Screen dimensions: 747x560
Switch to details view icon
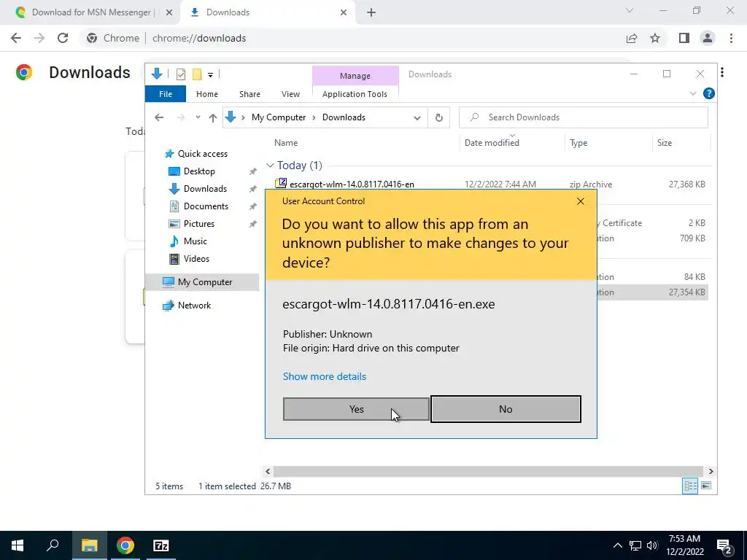690,486
